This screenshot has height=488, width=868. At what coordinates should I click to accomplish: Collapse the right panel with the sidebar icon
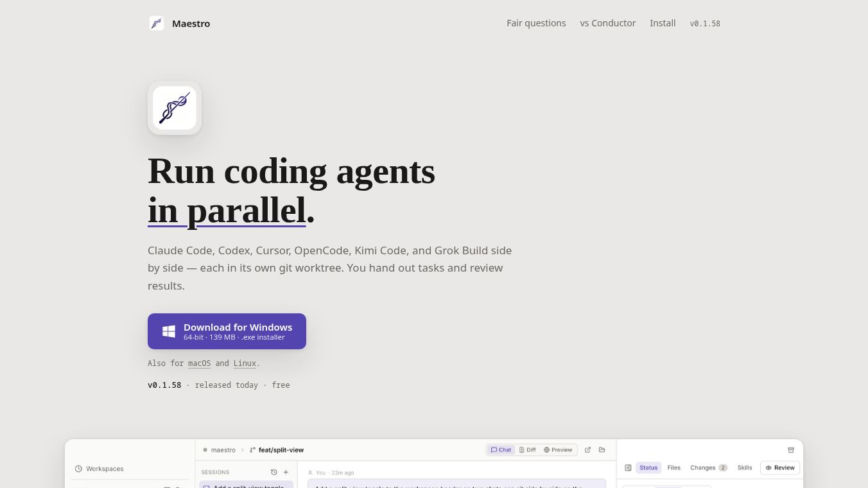pyautogui.click(x=628, y=468)
